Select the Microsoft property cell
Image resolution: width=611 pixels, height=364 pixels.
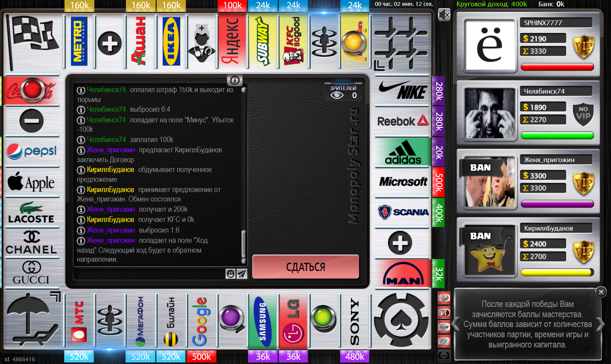point(402,182)
